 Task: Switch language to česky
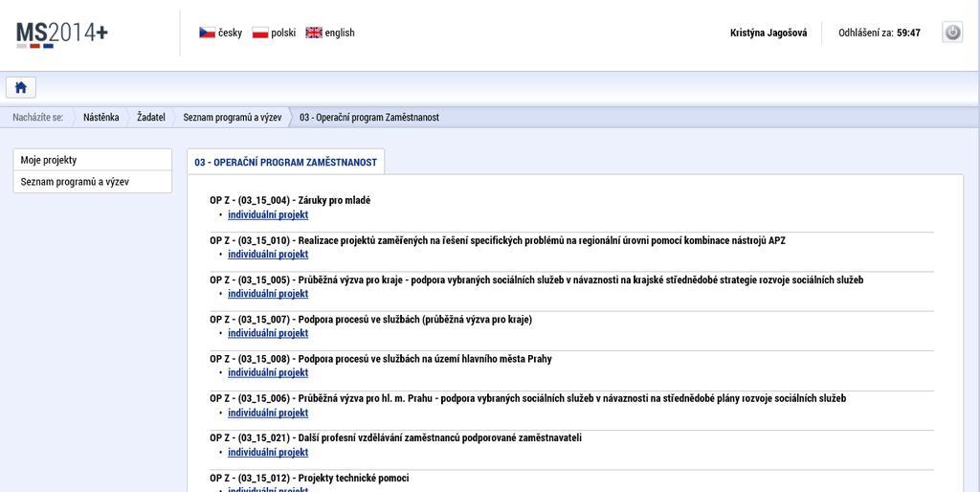click(x=230, y=33)
